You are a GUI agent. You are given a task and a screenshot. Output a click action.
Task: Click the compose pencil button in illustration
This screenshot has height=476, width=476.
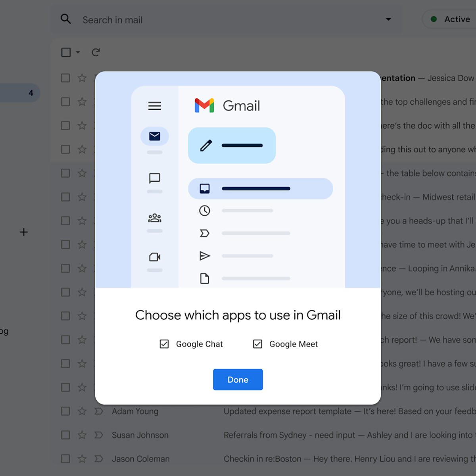click(x=232, y=146)
